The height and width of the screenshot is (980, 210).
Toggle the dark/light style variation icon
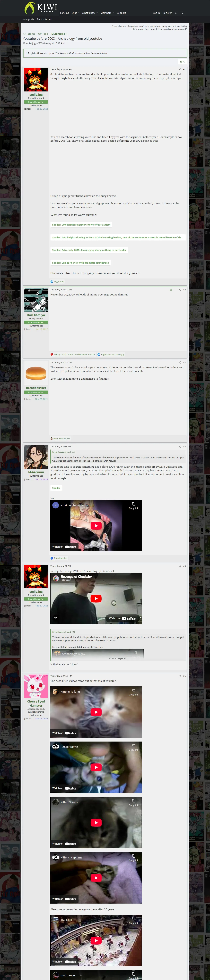click(176, 13)
